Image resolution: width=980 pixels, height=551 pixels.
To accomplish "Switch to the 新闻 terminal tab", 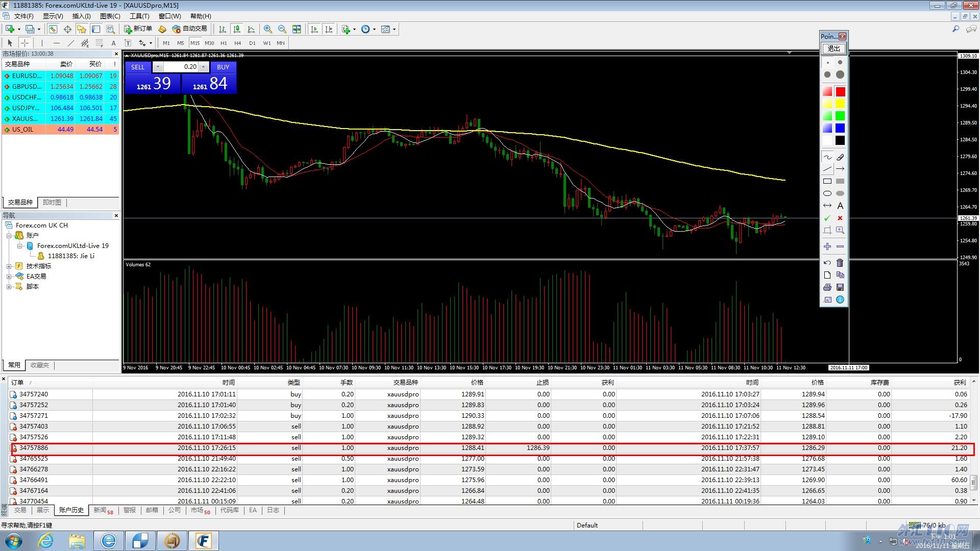I will [103, 510].
